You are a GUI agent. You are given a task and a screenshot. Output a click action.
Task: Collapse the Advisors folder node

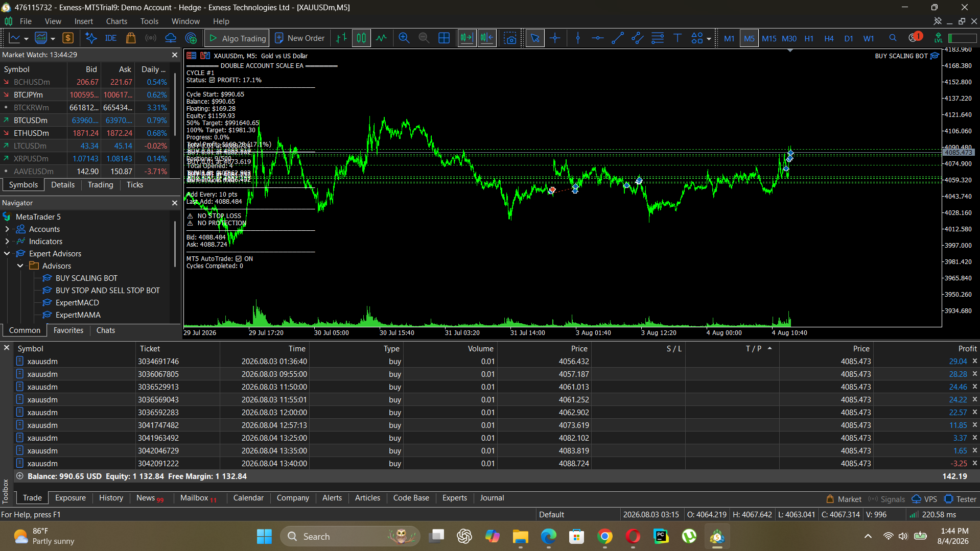(x=20, y=266)
